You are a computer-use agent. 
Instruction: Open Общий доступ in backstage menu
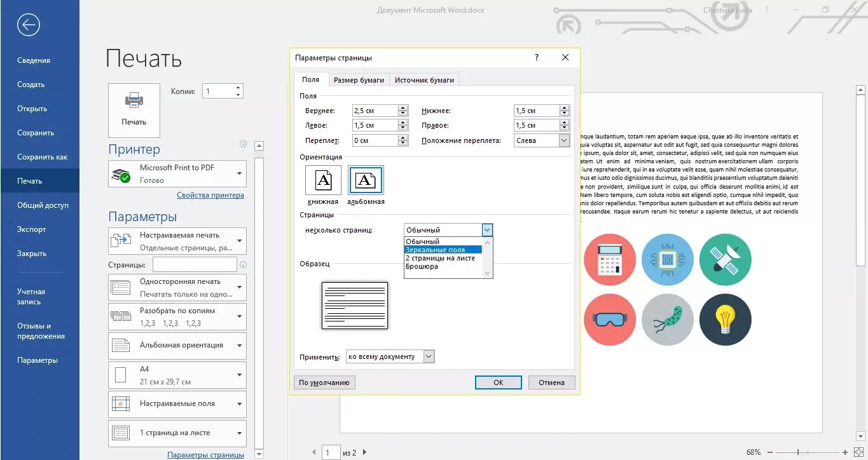(43, 205)
